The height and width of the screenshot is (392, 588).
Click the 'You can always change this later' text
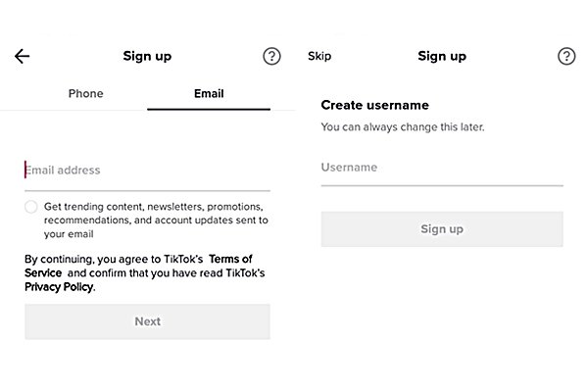click(x=403, y=127)
